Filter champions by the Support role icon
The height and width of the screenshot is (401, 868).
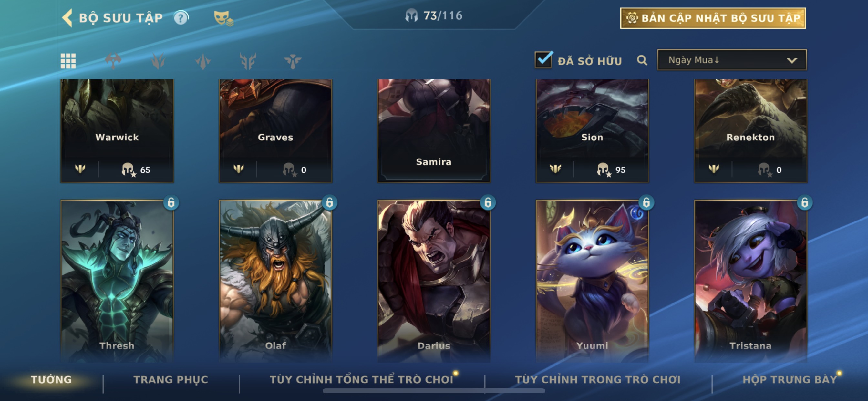pyautogui.click(x=293, y=61)
